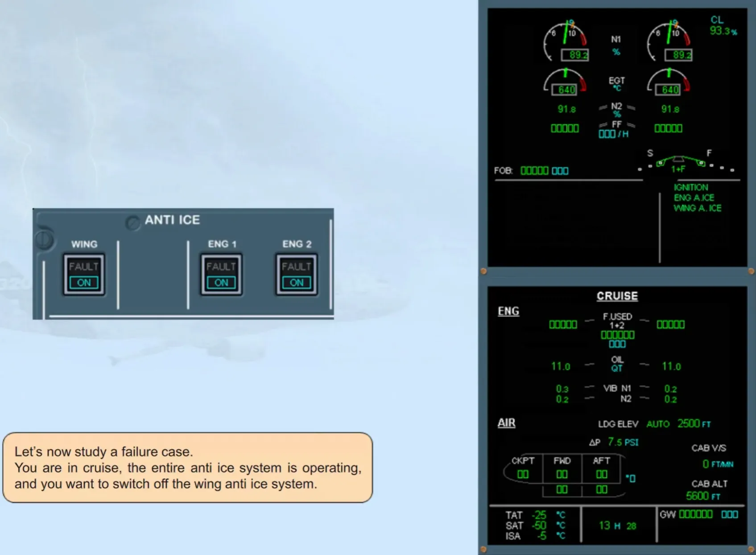This screenshot has height=555, width=756.
Task: Click the LDG ELEV AUTO 2500 FT value
Action: tap(654, 423)
